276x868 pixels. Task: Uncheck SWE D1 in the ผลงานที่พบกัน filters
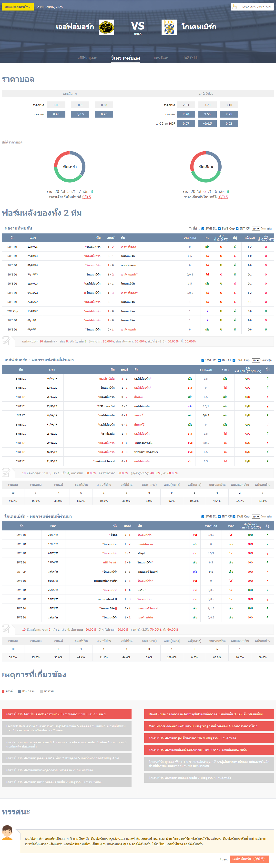click(203, 229)
